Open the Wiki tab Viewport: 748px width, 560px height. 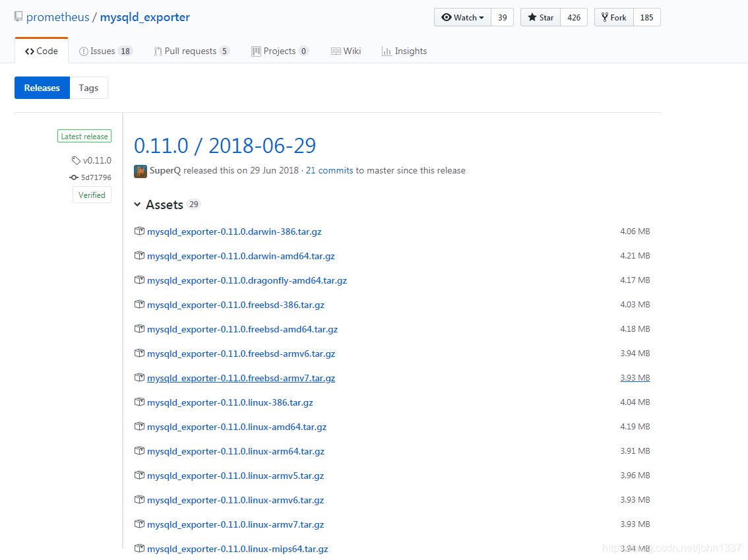346,51
